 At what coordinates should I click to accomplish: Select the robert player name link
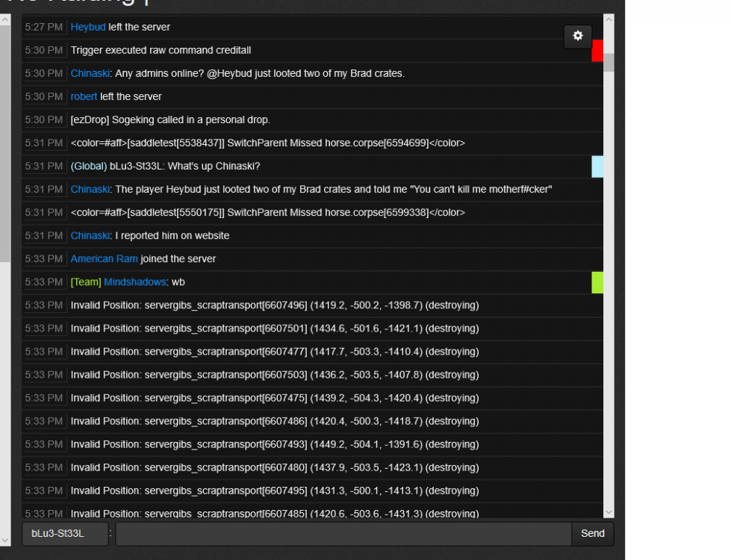[84, 96]
